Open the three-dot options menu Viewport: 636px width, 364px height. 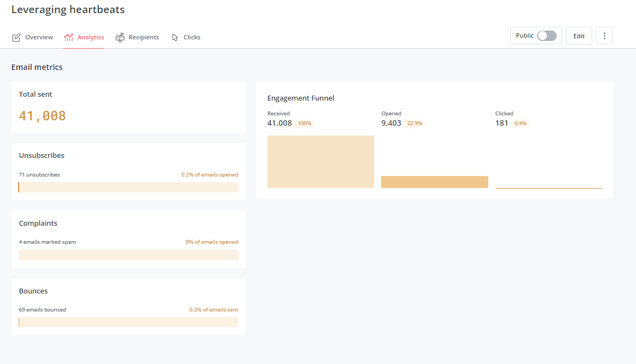604,35
